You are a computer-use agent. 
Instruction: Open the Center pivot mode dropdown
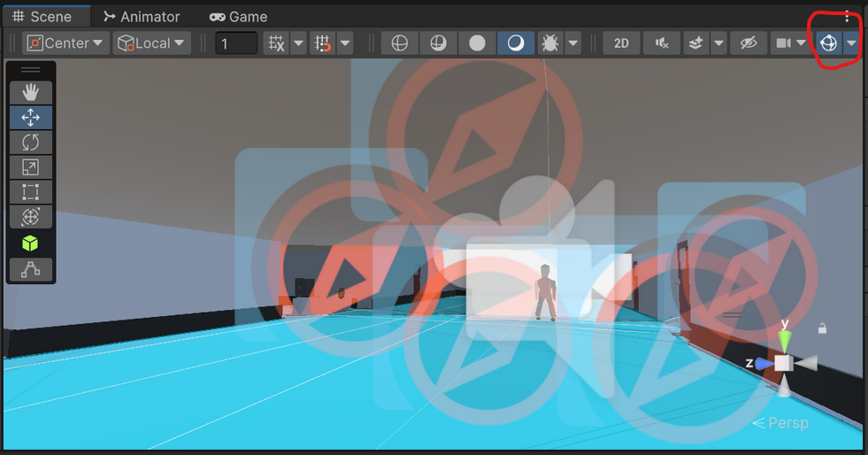(65, 43)
